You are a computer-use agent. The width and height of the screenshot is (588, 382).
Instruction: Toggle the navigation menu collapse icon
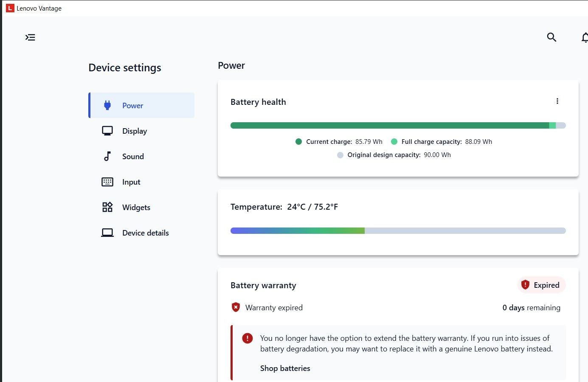[x=30, y=37]
